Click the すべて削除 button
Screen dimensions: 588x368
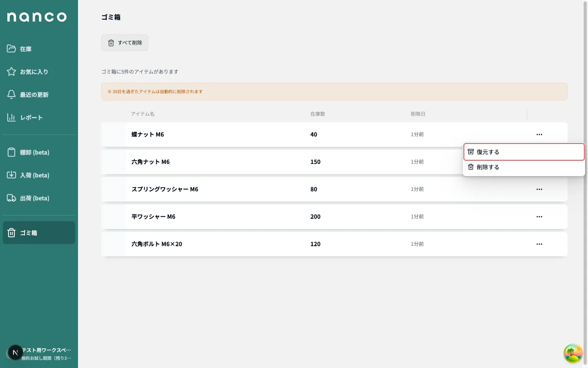125,43
